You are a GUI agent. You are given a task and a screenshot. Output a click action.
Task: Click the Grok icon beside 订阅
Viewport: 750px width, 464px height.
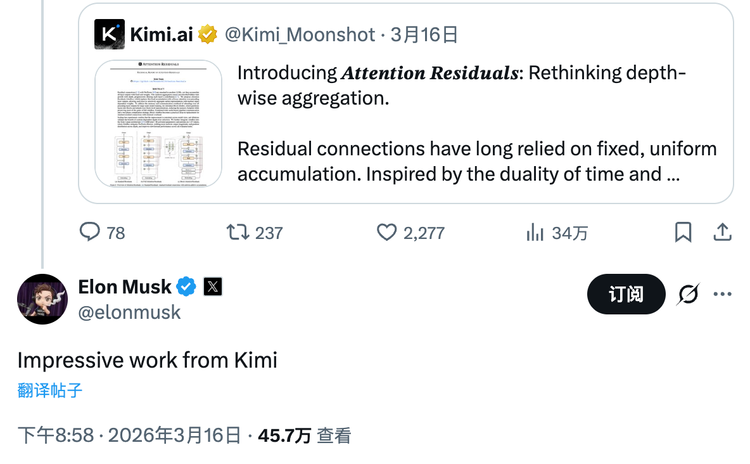[688, 294]
